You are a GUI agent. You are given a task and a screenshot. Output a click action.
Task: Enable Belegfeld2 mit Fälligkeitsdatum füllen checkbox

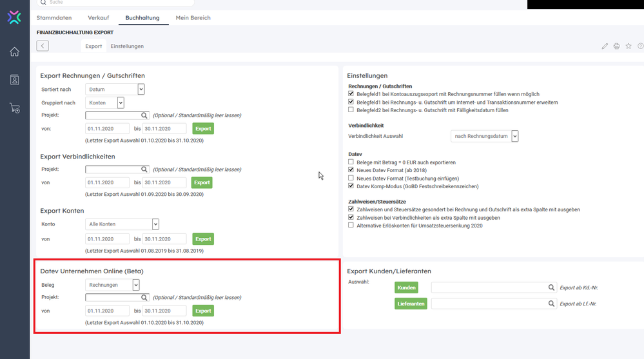(x=351, y=110)
